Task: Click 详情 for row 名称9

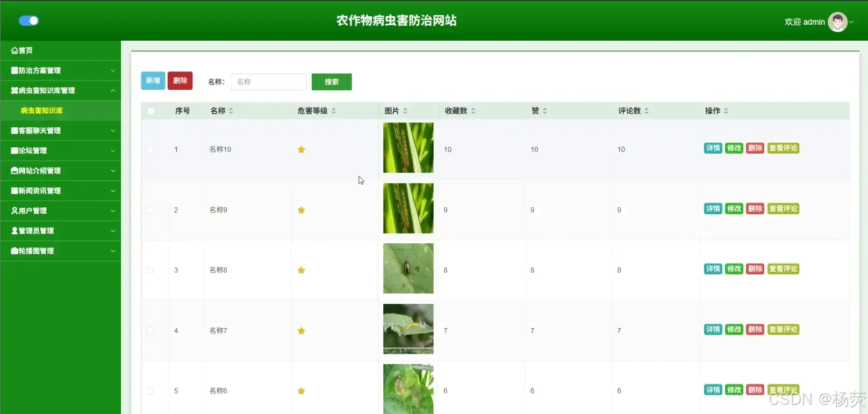Action: click(x=713, y=208)
